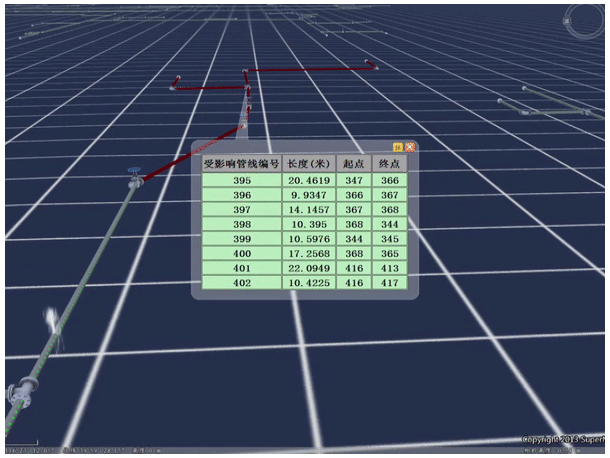The height and width of the screenshot is (458, 610).
Task: Click the length value 22.0949
Action: [309, 268]
